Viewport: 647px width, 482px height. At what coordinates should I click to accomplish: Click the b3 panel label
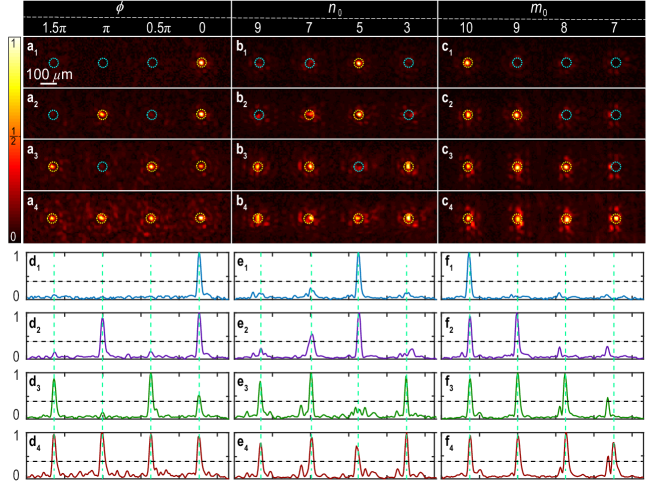pyautogui.click(x=242, y=151)
